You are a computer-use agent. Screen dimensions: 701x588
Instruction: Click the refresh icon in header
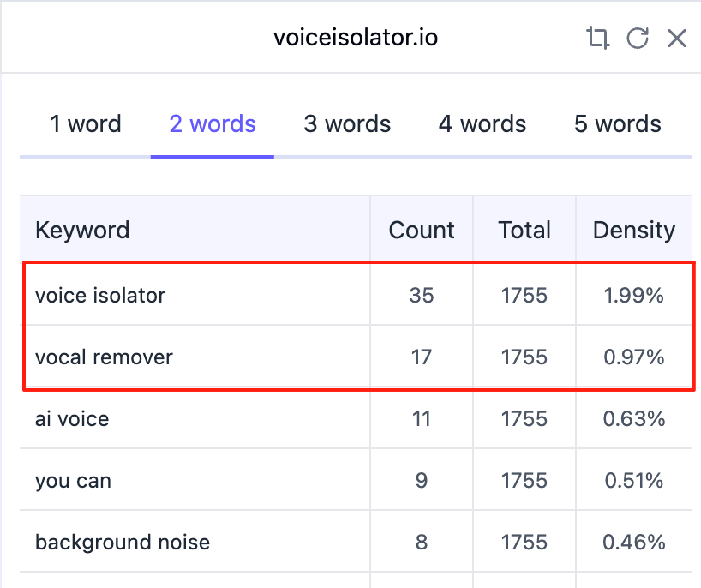638,38
